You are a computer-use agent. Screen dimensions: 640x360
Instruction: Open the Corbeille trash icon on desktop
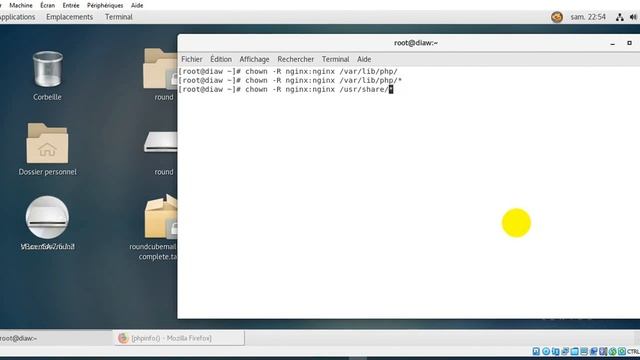tap(47, 69)
